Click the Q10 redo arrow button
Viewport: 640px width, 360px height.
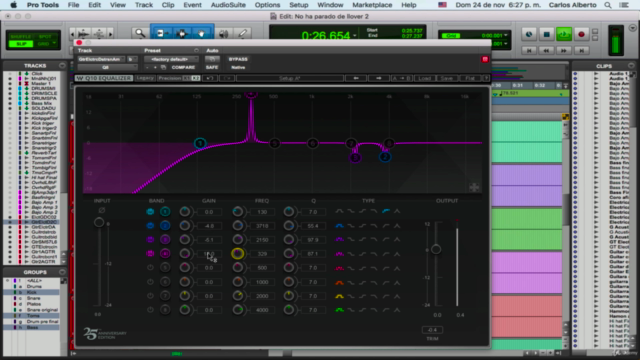(x=227, y=78)
